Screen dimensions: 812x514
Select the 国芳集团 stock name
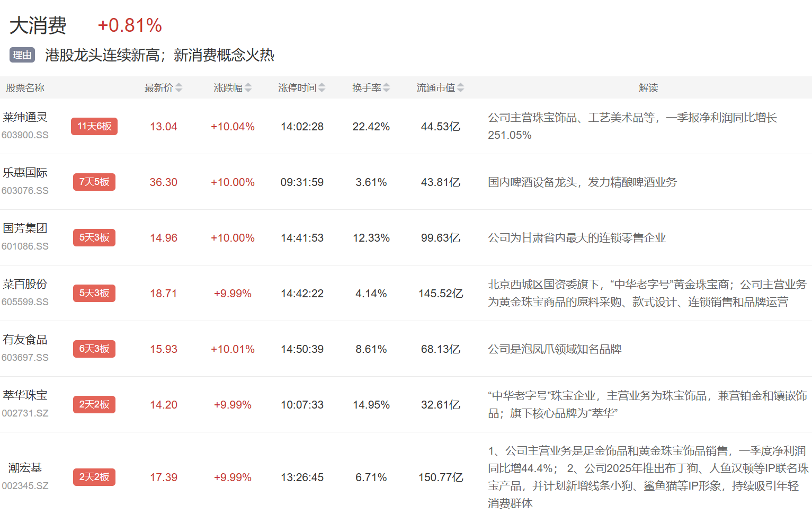25,229
